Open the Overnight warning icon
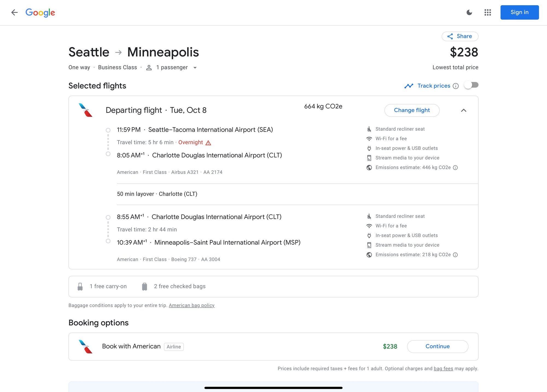 [x=208, y=143]
